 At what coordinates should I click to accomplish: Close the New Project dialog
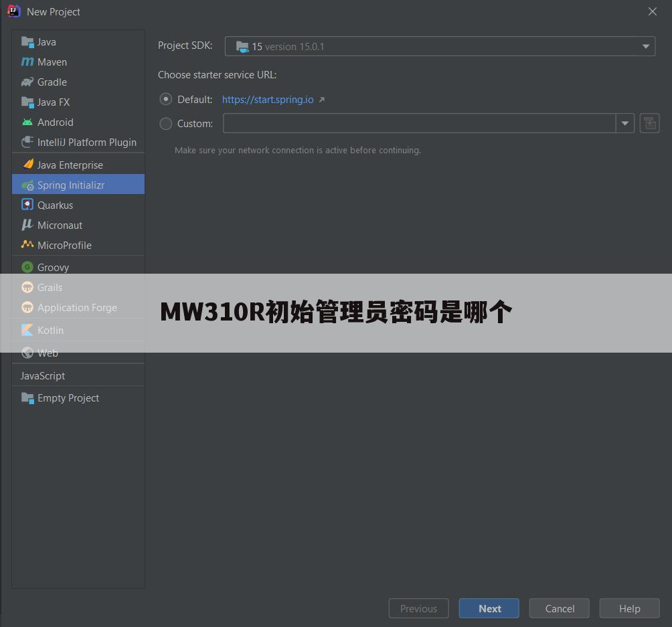tap(653, 11)
